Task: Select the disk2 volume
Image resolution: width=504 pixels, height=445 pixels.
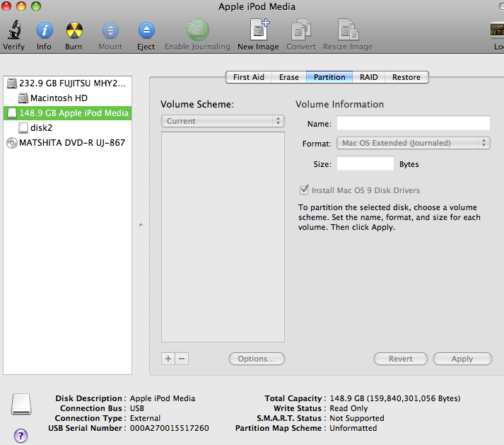Action: 67,128
